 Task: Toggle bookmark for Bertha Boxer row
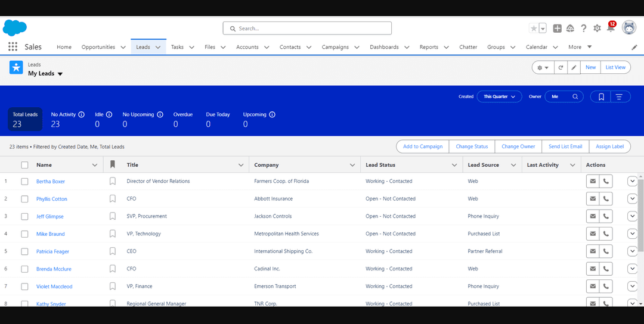[x=113, y=181]
